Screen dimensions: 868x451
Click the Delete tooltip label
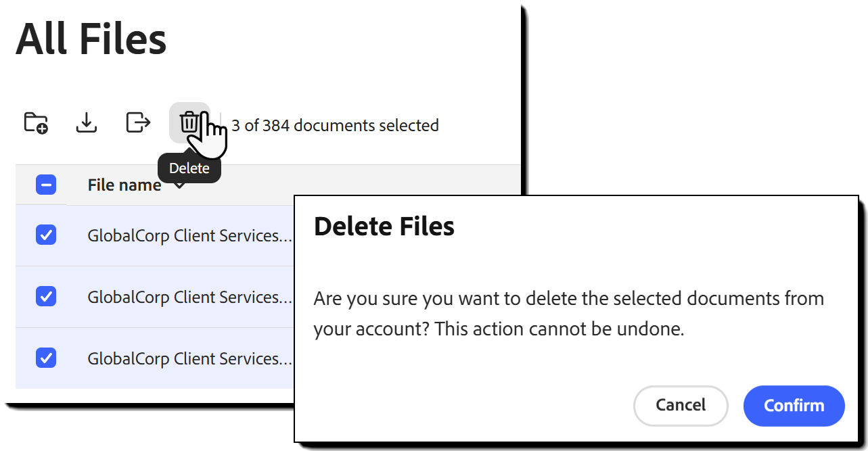tap(189, 168)
